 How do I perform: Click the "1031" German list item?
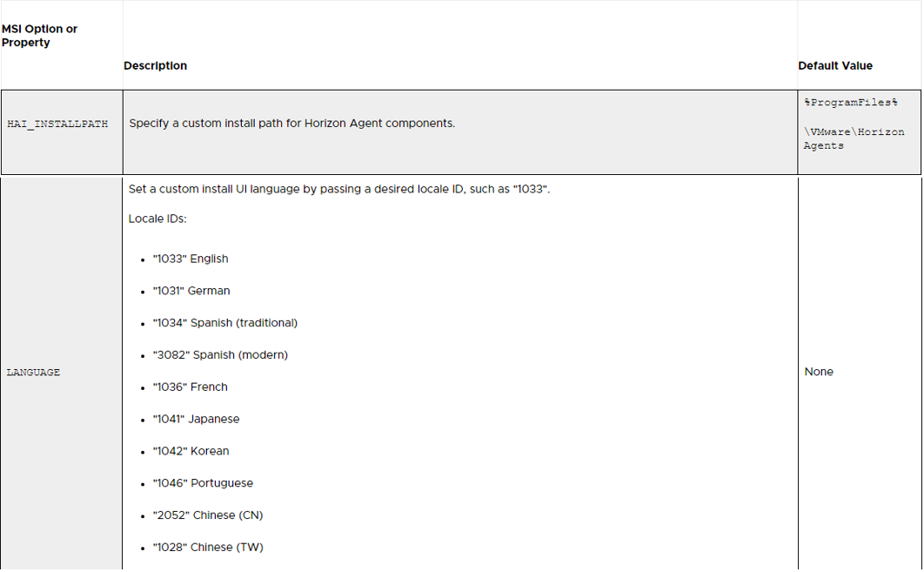(191, 291)
